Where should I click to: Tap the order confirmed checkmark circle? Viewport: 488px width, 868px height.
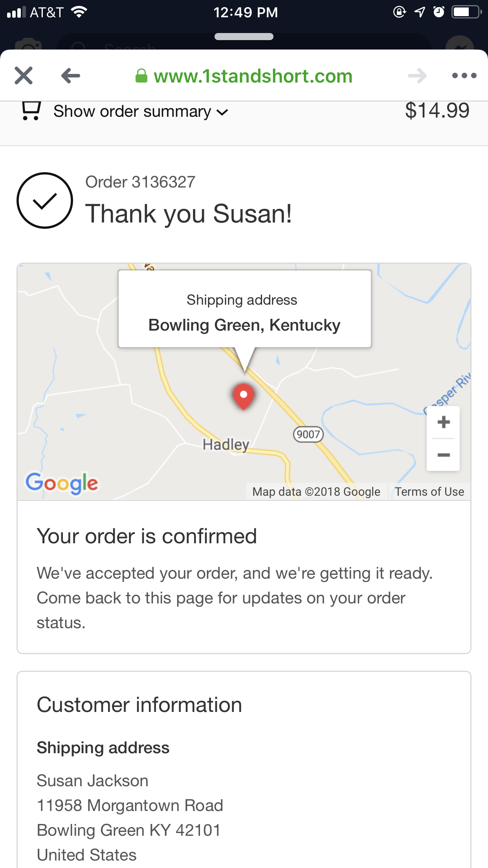tap(45, 200)
